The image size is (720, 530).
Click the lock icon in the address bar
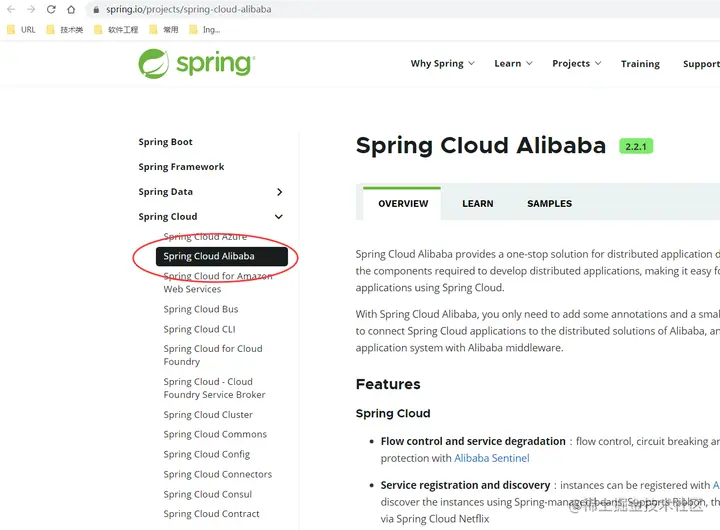pyautogui.click(x=96, y=10)
